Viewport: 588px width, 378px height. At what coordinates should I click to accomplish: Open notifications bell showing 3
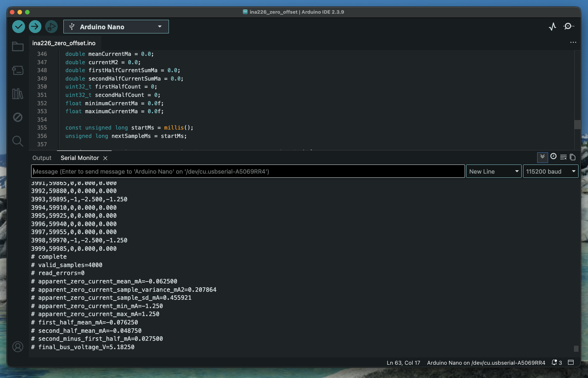(557, 363)
